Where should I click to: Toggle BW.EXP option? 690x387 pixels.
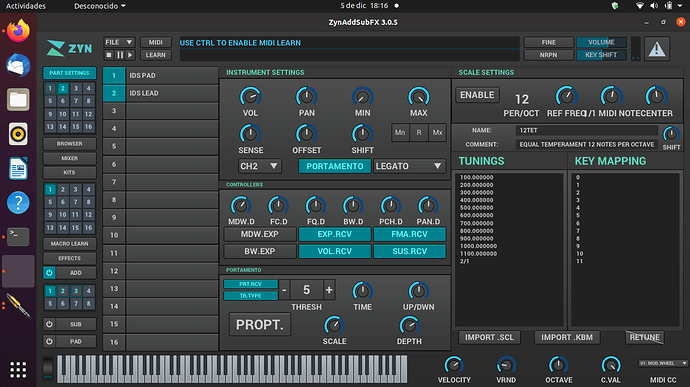point(260,251)
